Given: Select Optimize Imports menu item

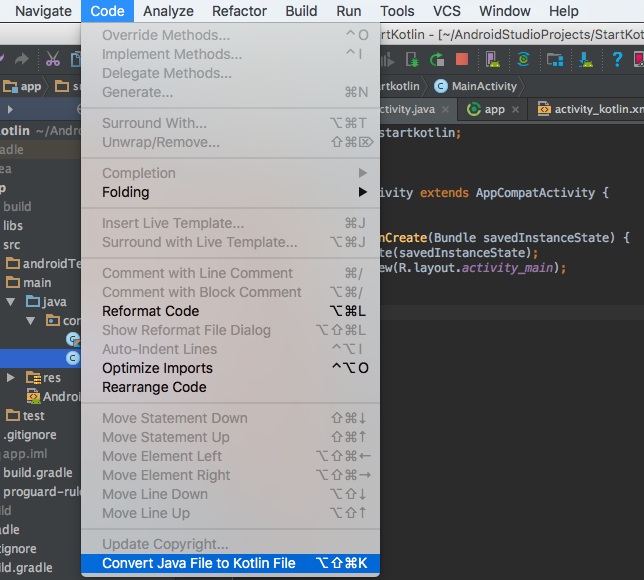Looking at the screenshot, I should [x=230, y=368].
